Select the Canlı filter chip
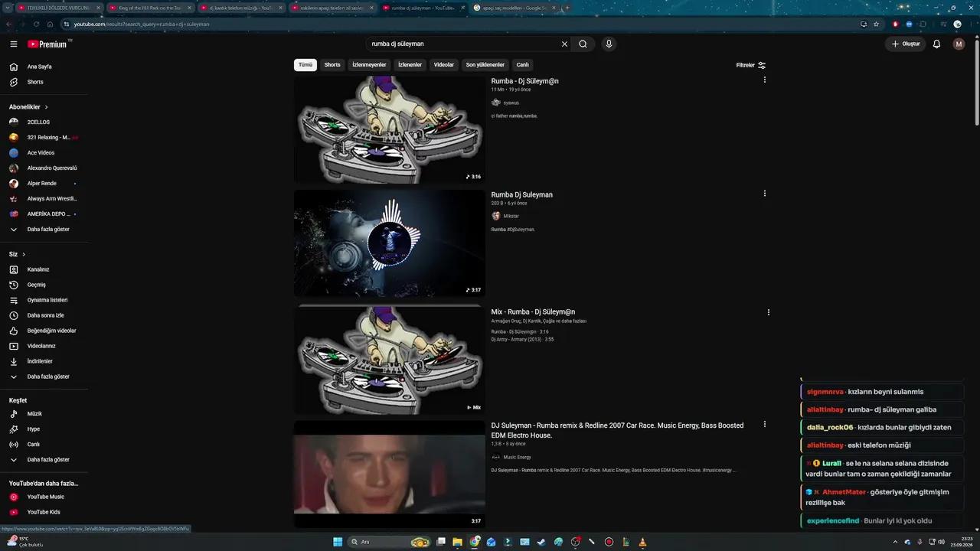This screenshot has height=551, width=980. click(522, 65)
